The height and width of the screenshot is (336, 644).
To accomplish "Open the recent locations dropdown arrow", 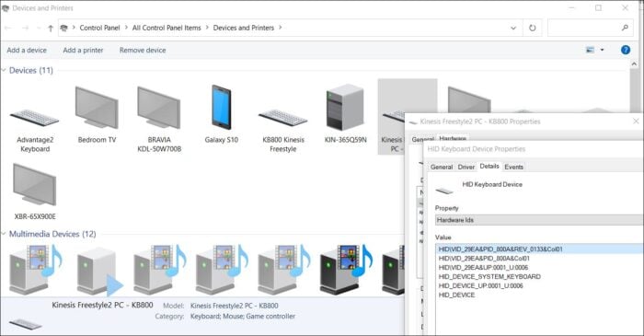I will (x=39, y=28).
